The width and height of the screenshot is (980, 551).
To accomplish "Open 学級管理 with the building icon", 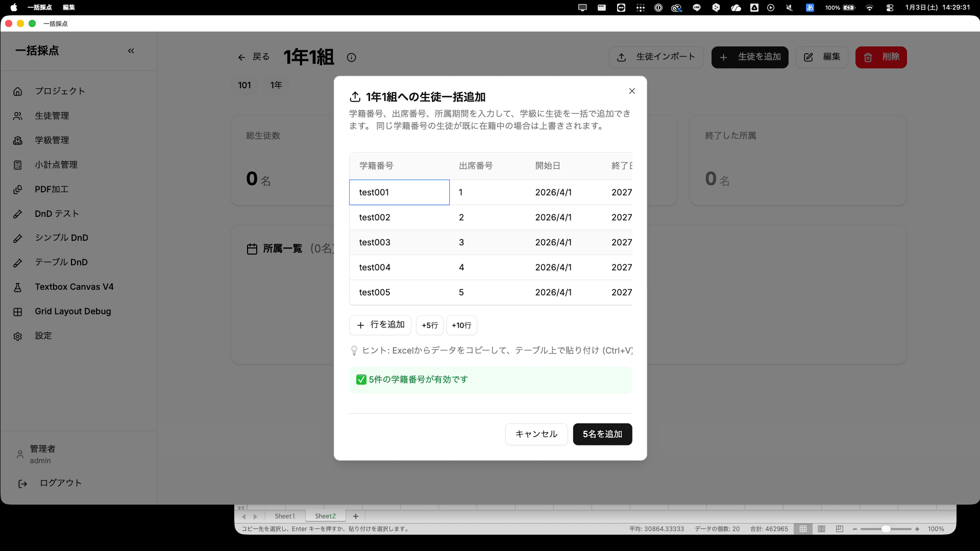I will click(18, 140).
